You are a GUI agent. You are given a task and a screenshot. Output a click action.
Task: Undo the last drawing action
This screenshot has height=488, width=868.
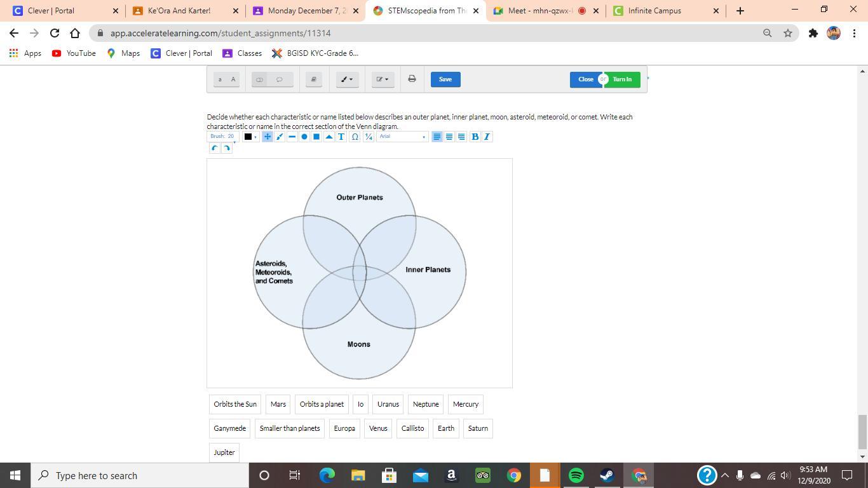(x=215, y=148)
